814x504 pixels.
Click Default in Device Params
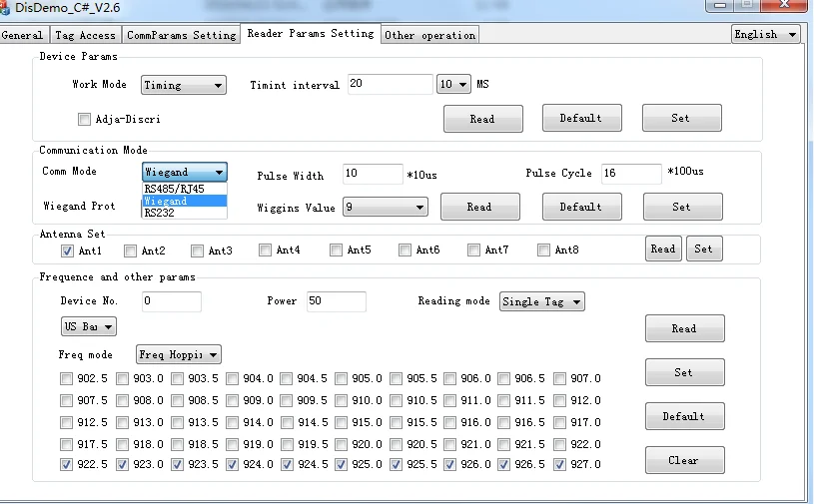[x=581, y=118]
